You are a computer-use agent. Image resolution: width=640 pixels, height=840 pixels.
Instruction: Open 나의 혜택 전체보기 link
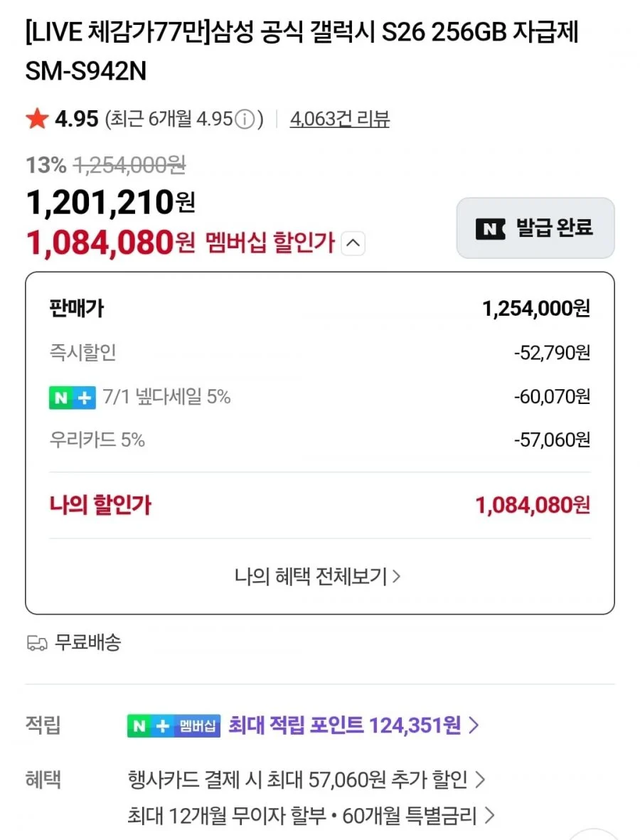[318, 576]
